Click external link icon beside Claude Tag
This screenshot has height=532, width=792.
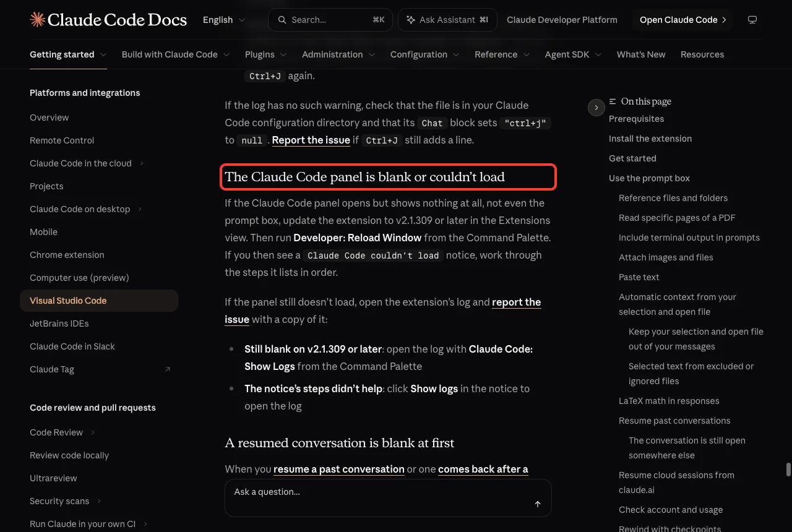click(167, 369)
